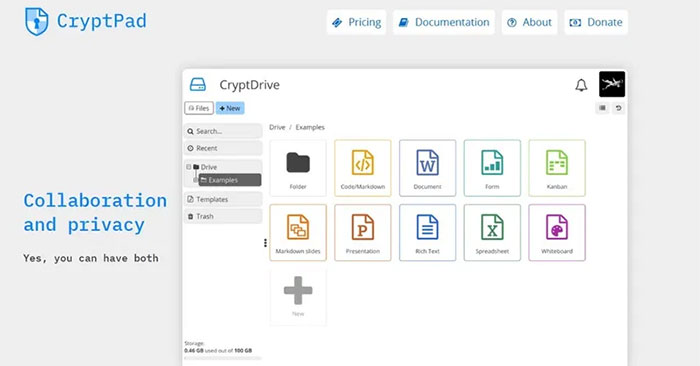
Task: Click the Files button
Action: 199,108
